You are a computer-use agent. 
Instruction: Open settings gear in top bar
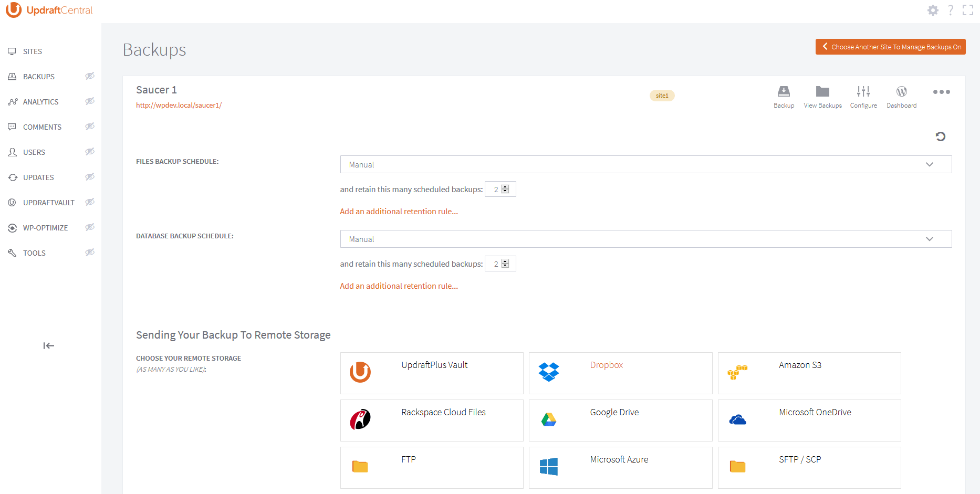[933, 10]
